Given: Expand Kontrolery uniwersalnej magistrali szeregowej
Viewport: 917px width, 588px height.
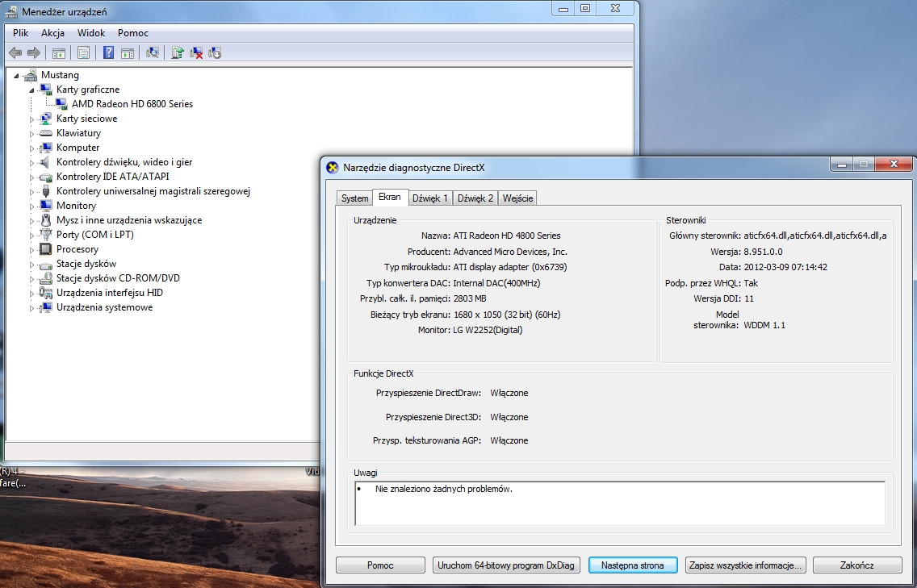Looking at the screenshot, I should [x=31, y=192].
